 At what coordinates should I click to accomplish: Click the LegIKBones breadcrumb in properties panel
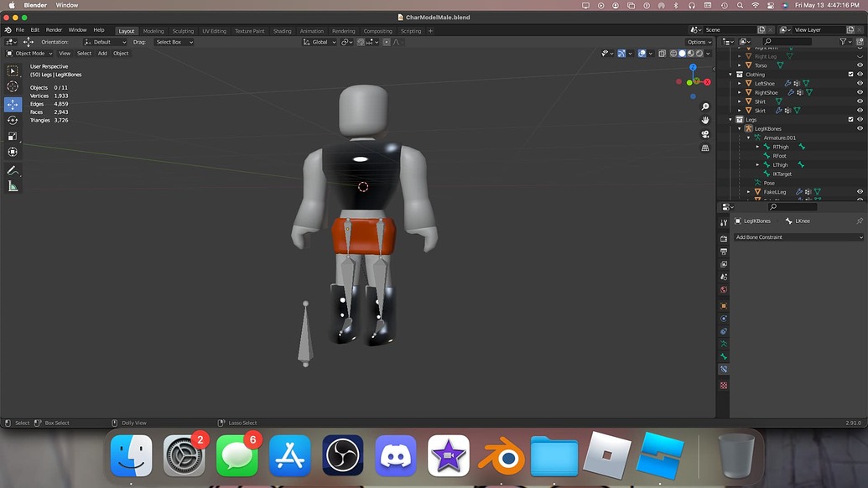(x=757, y=221)
